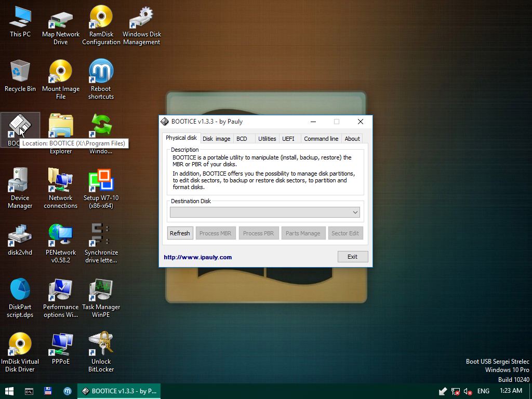
Task: Close the BOOTICE window
Action: coord(361,122)
